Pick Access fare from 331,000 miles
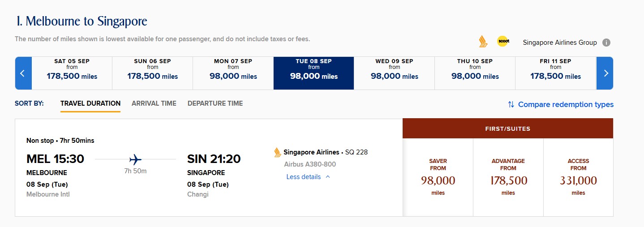Screen dimensions: 644x227 [x=578, y=177]
